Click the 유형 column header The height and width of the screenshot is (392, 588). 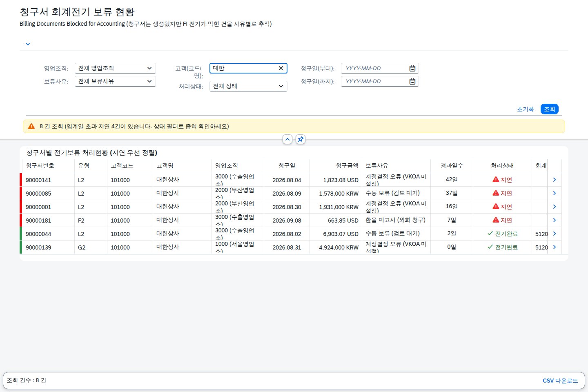(x=91, y=166)
